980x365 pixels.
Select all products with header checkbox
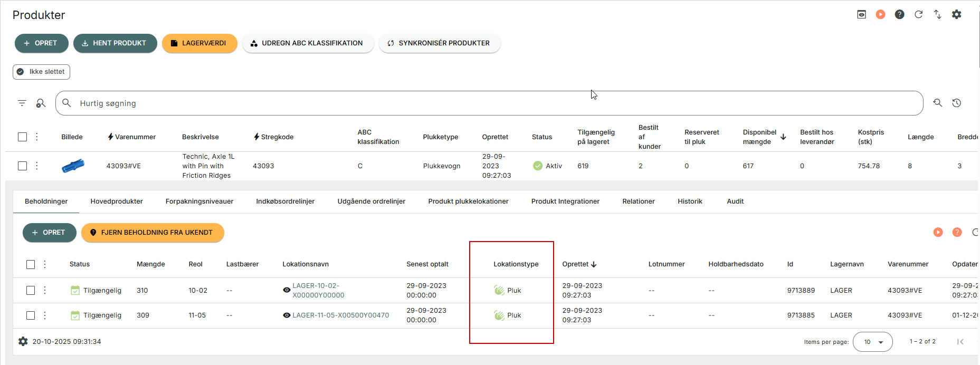pyautogui.click(x=22, y=137)
